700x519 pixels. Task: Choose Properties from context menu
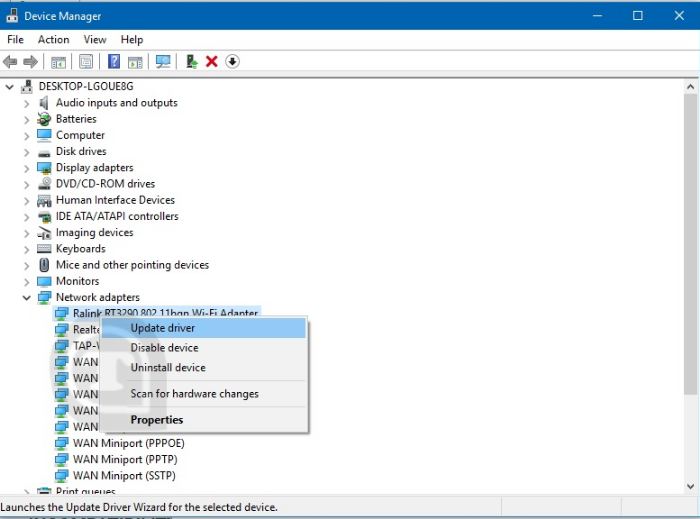point(204,419)
